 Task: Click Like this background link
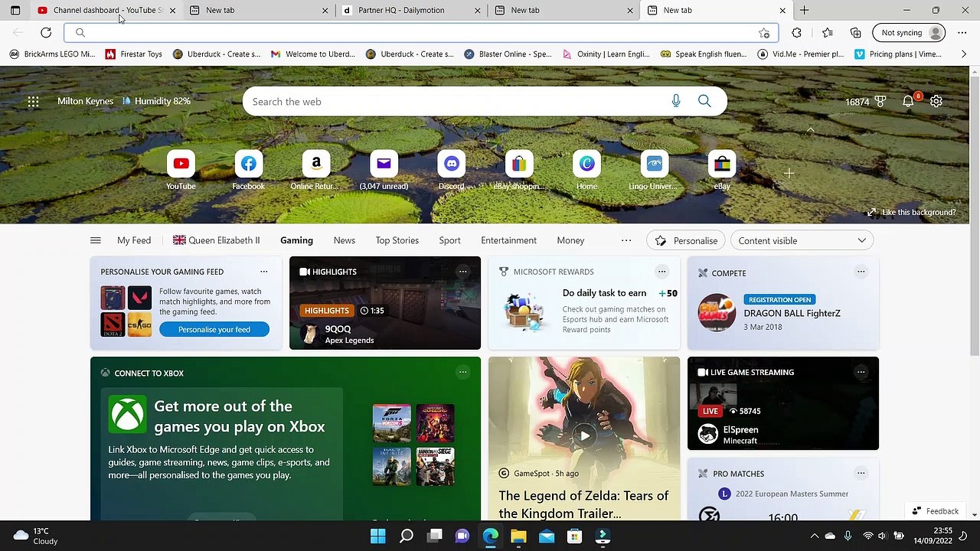pyautogui.click(x=911, y=212)
